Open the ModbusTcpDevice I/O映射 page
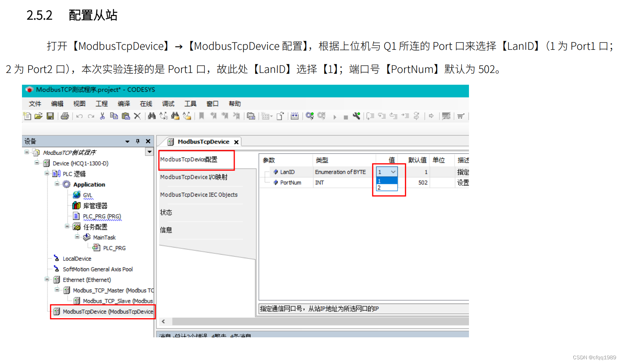The image size is (622, 364). point(194,177)
